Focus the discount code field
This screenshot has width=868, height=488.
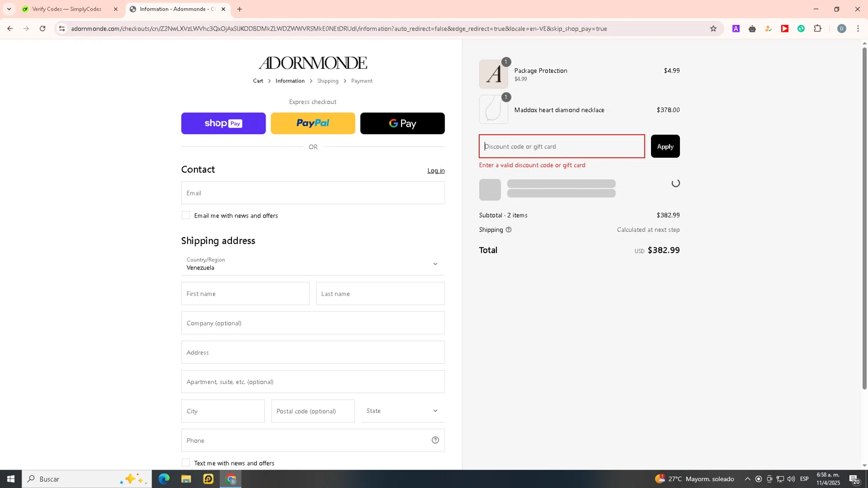coord(562,146)
